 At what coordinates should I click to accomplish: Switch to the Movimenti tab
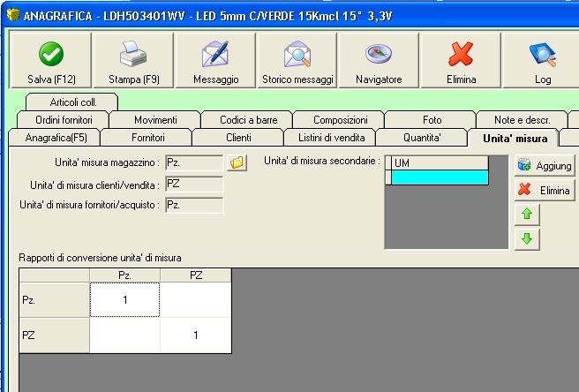pyautogui.click(x=155, y=120)
